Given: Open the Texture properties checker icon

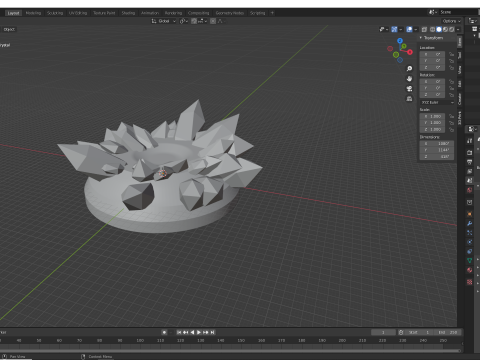Looking at the screenshot, I should click(x=469, y=282).
